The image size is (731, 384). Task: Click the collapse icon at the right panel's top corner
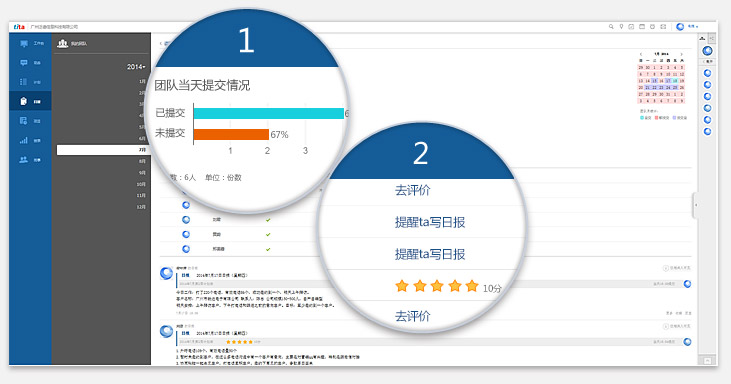[x=711, y=38]
